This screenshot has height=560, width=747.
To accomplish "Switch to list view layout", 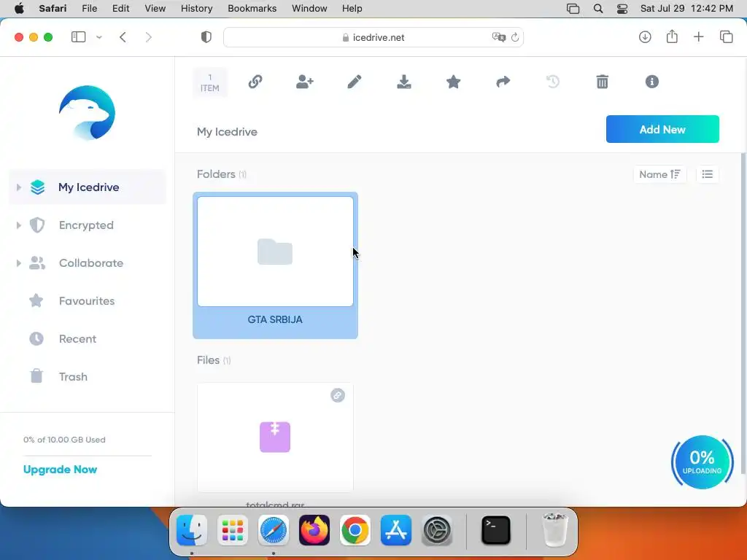I will point(708,174).
